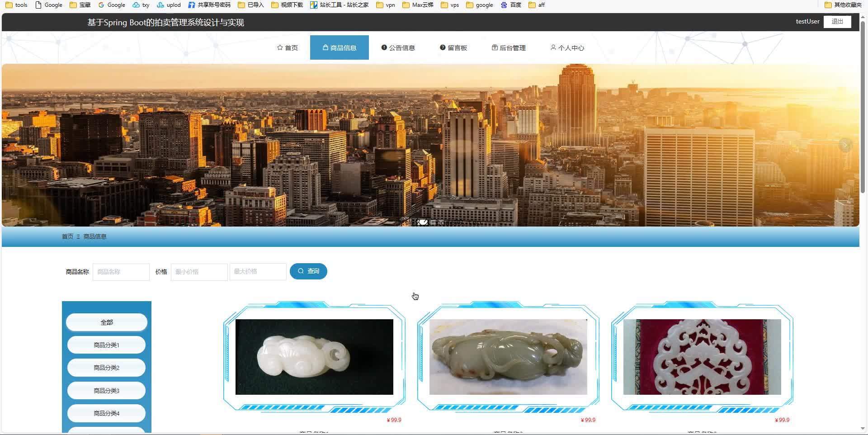The width and height of the screenshot is (868, 435).
Task: Click the 查询 search button
Action: click(308, 271)
